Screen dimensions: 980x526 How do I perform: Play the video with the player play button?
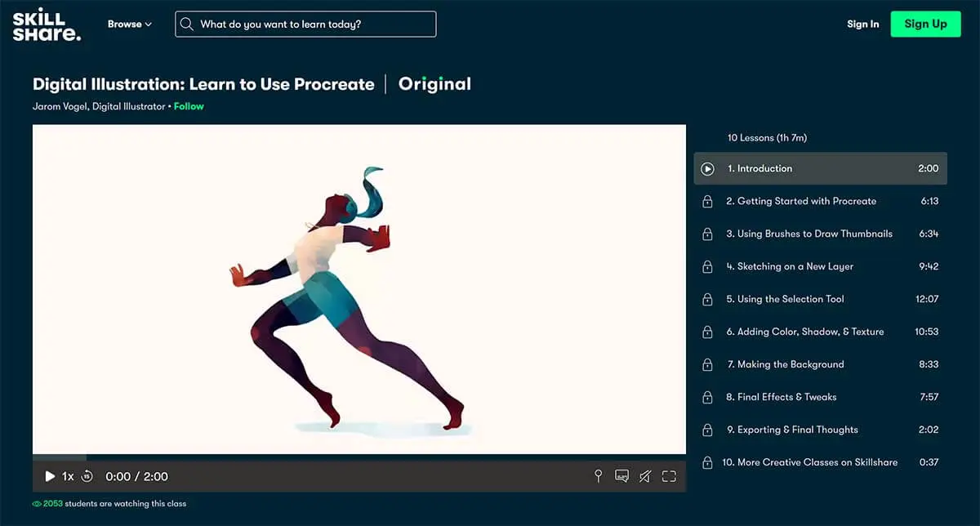(50, 476)
